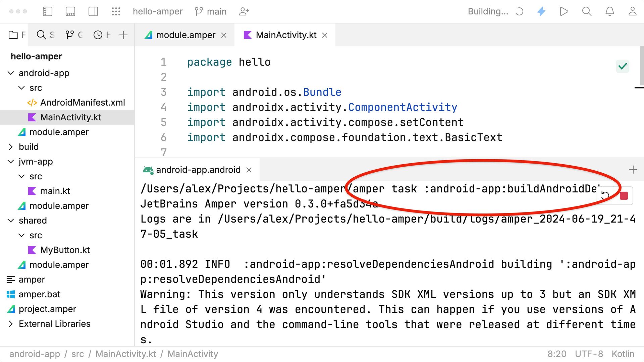
Task: Click the rerun icon in console
Action: [605, 196]
